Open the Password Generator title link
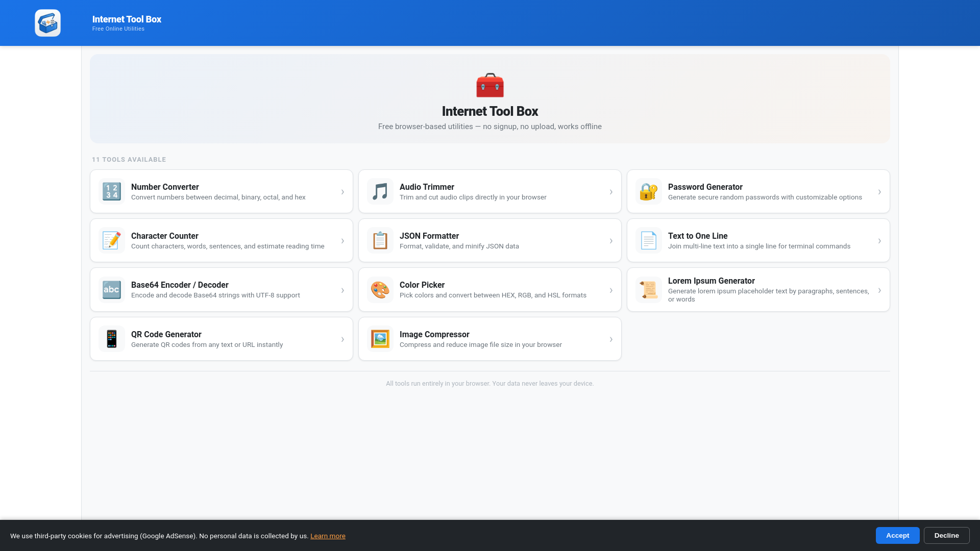980x551 pixels. click(x=705, y=187)
